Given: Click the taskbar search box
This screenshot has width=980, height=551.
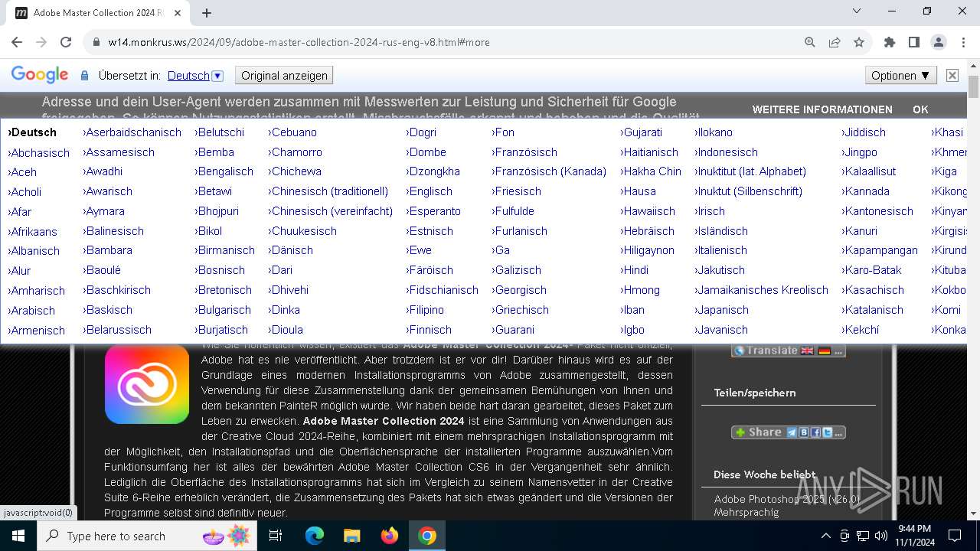Looking at the screenshot, I should pyautogui.click(x=148, y=536).
